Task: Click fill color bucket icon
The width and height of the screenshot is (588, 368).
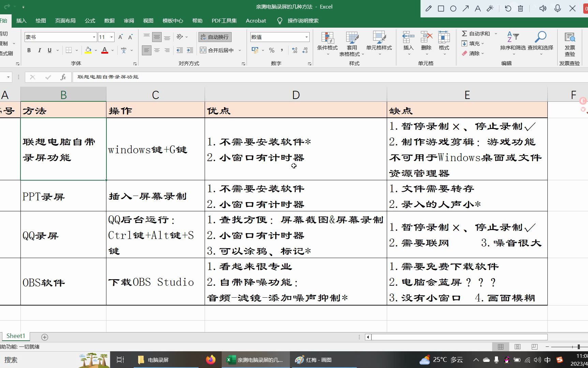Action: coord(88,50)
